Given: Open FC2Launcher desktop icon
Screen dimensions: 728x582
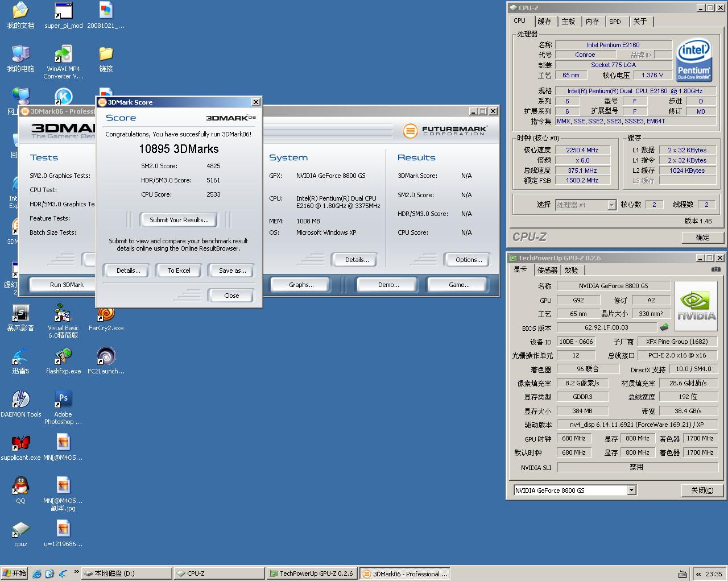Looking at the screenshot, I should point(106,361).
